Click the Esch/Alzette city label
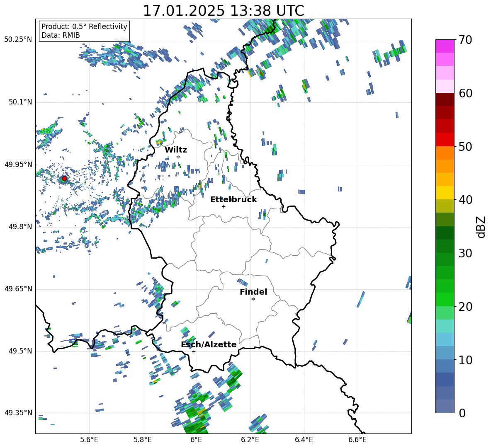 [209, 344]
